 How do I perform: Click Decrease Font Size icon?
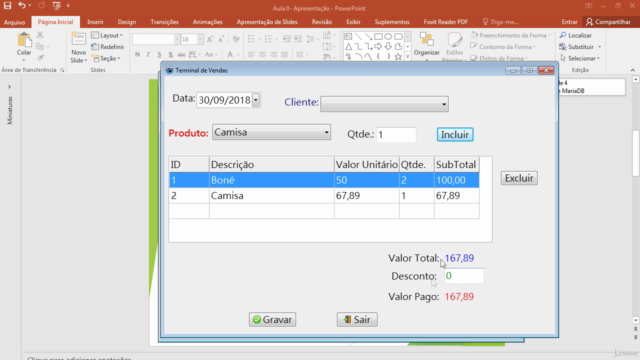221,39
